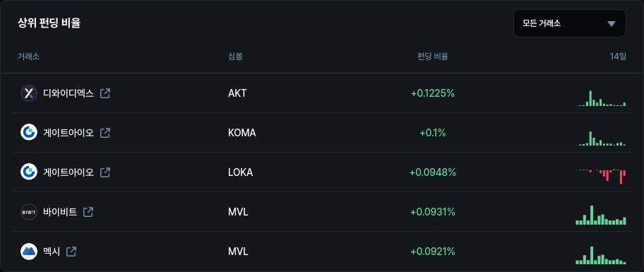Select the AKT symbol
This screenshot has width=644, height=272.
237,93
